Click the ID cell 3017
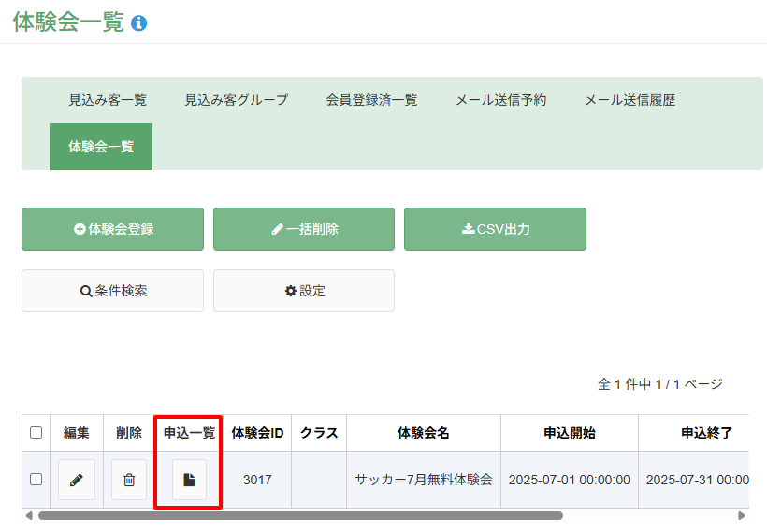 point(257,480)
